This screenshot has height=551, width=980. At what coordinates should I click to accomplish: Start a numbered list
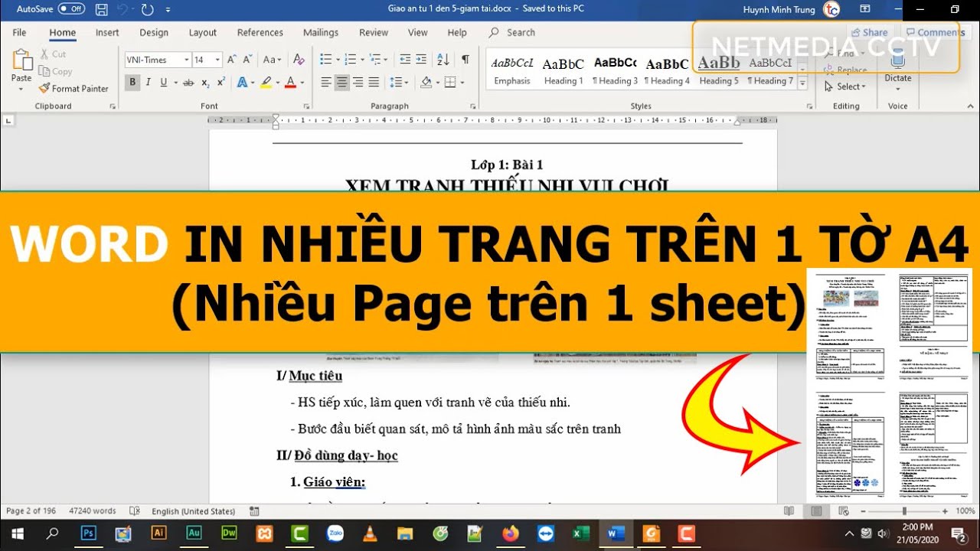pyautogui.click(x=351, y=60)
